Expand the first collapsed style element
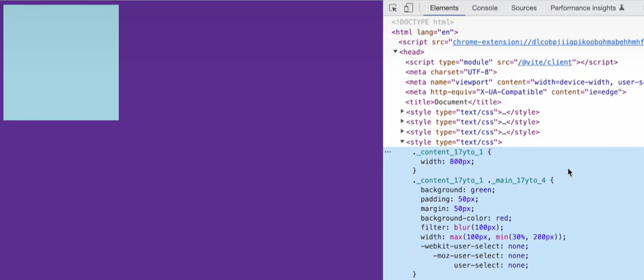 (x=402, y=112)
